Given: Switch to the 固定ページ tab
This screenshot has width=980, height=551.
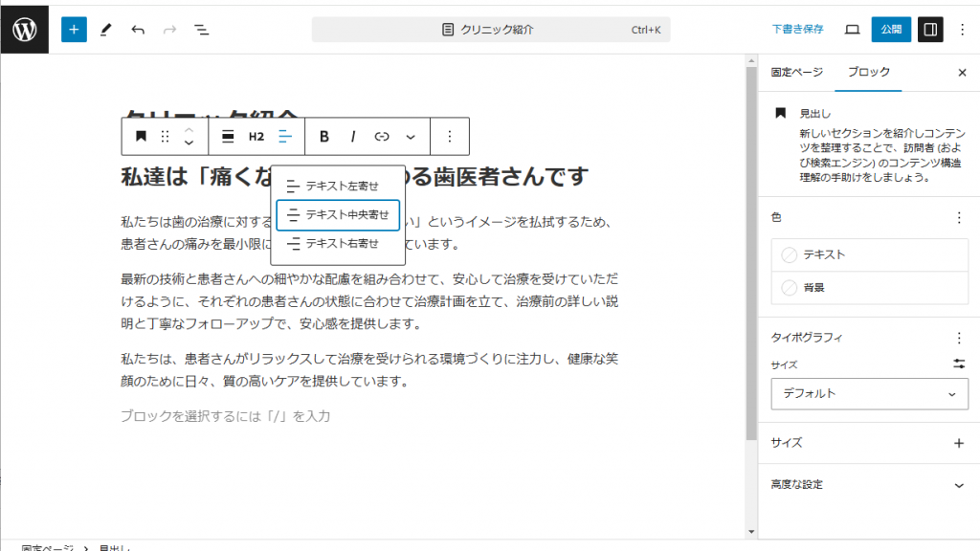Looking at the screenshot, I should [796, 73].
